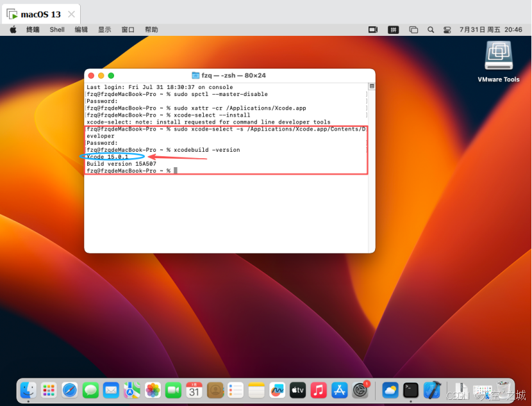The image size is (532, 406).
Task: Open the 终端 menu
Action: pyautogui.click(x=33, y=30)
